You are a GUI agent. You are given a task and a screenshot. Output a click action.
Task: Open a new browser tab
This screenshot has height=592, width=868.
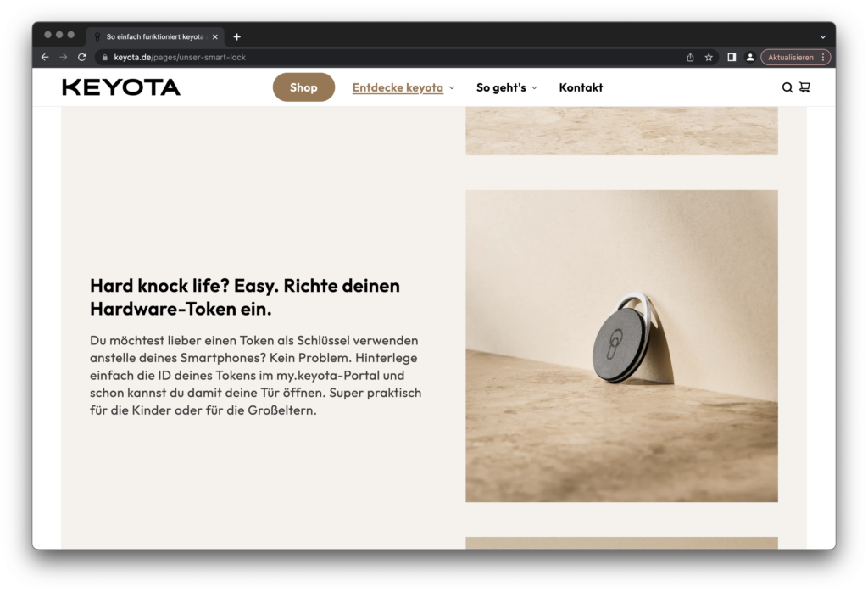(x=236, y=36)
